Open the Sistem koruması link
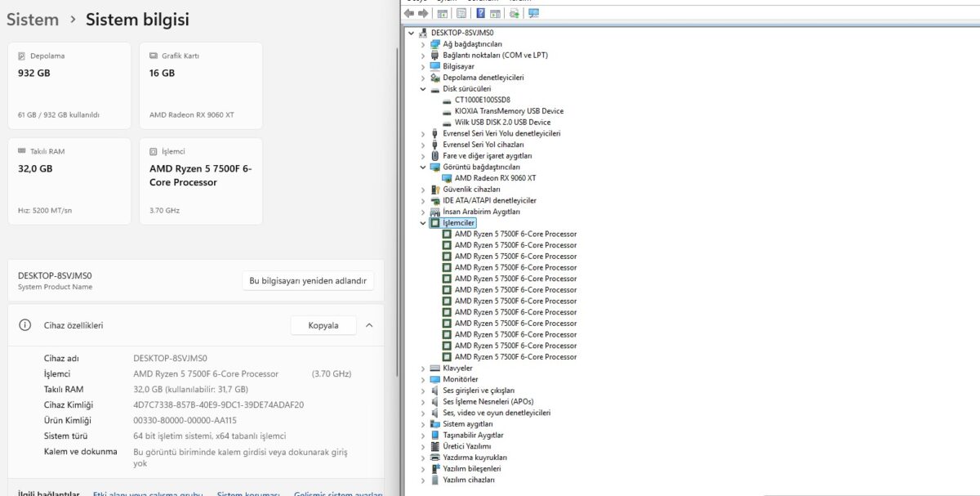This screenshot has height=496, width=980. tap(248, 494)
